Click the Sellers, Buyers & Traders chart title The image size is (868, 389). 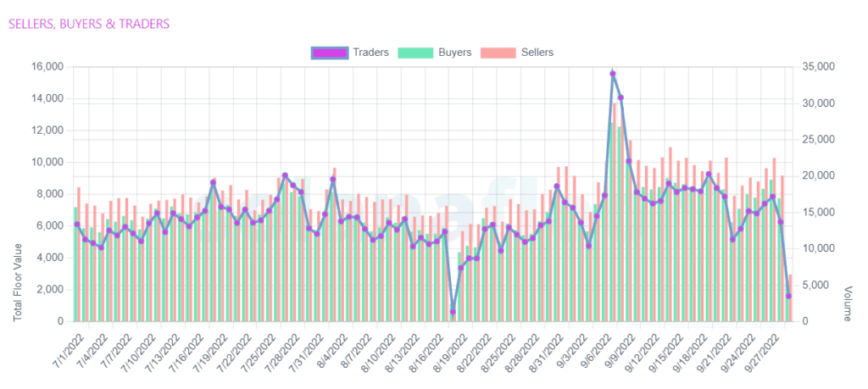coord(89,24)
